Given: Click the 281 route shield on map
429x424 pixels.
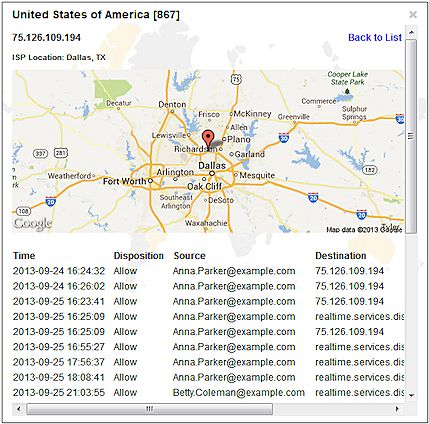Looking at the screenshot, I should [61, 153].
